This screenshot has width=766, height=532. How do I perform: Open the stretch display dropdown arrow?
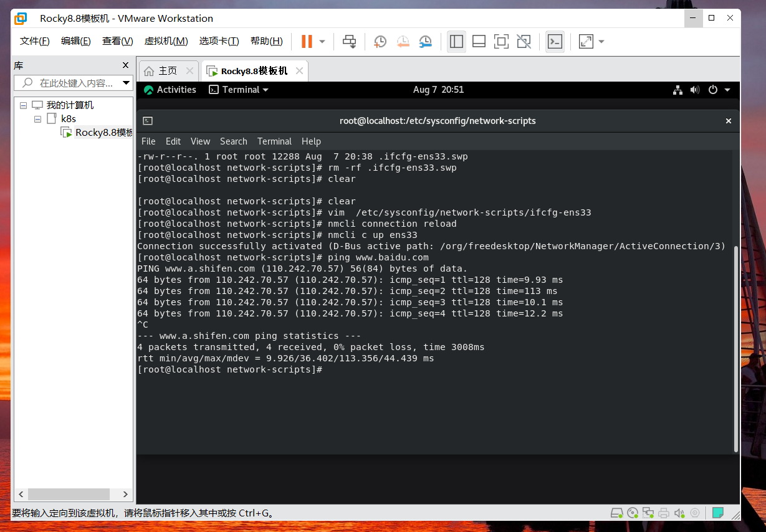(601, 42)
